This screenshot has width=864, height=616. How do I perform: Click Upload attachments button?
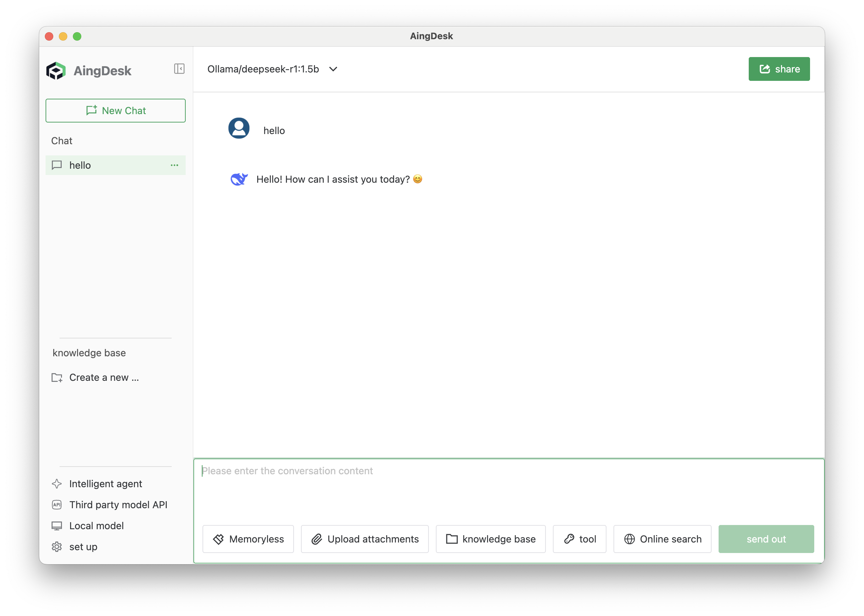(365, 539)
